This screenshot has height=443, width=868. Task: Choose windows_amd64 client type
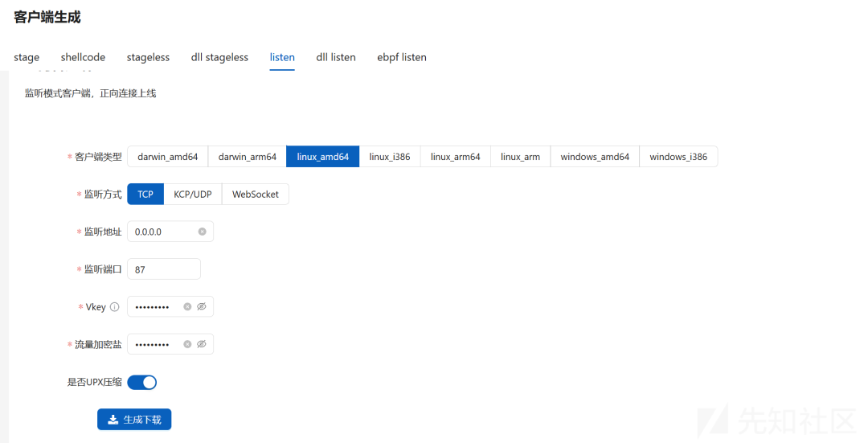(595, 157)
